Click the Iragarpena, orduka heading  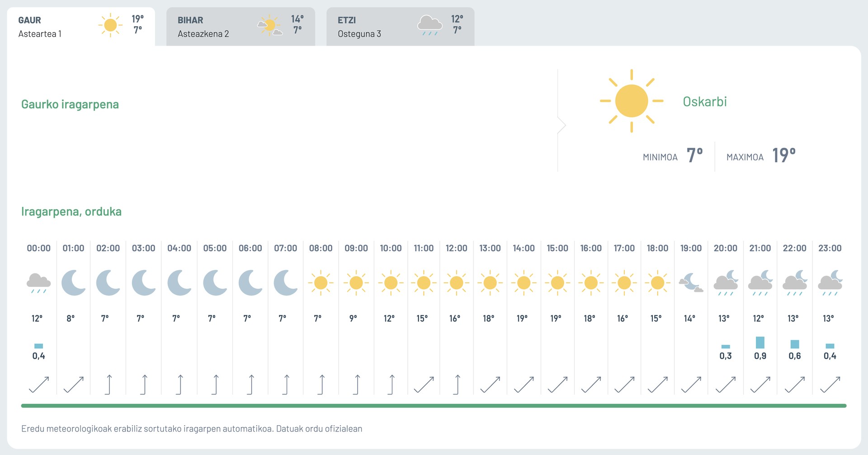71,211
